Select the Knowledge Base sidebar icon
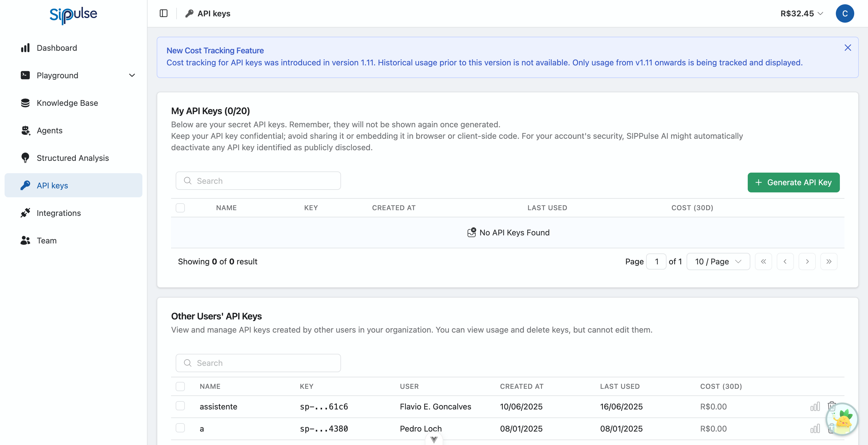 click(x=25, y=103)
